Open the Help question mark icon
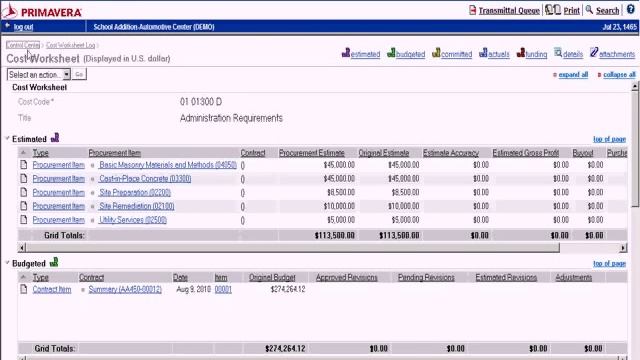640x360 pixels. tap(631, 10)
